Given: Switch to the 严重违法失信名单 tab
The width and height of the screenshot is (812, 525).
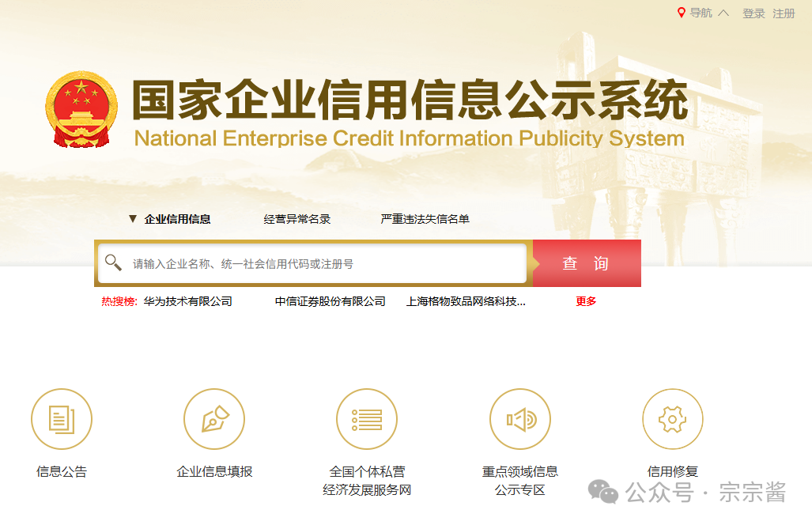Looking at the screenshot, I should pyautogui.click(x=424, y=219).
